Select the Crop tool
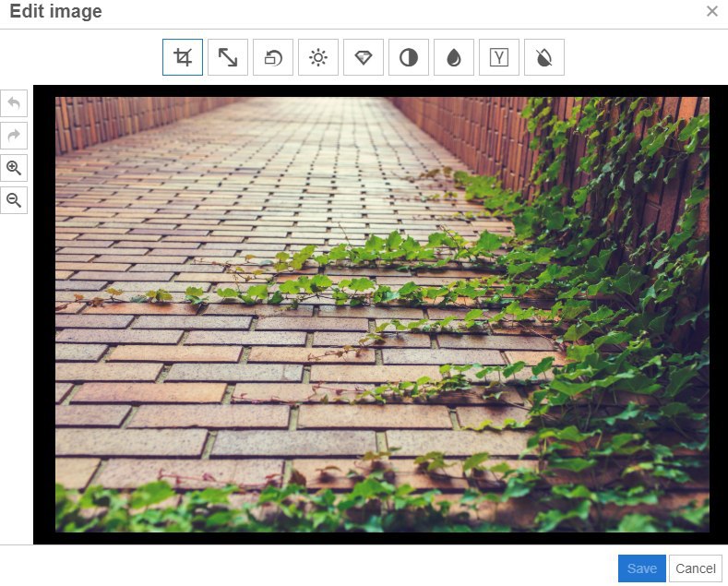Screen dimensions: 728x586 pos(183,57)
